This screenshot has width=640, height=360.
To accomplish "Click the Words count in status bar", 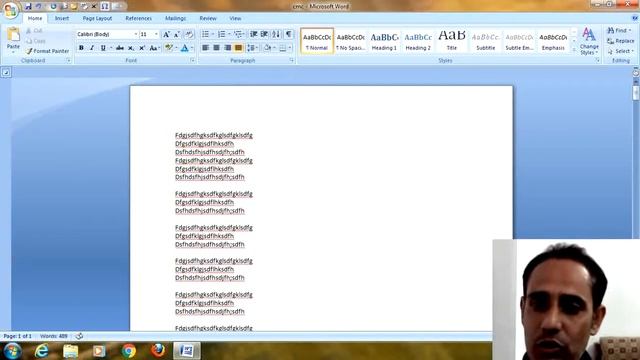I will pos(54,336).
